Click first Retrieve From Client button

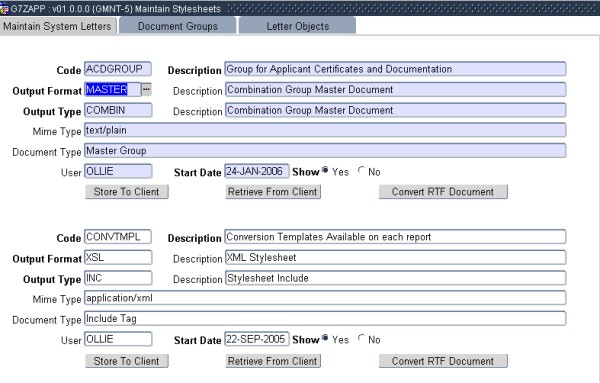273,192
